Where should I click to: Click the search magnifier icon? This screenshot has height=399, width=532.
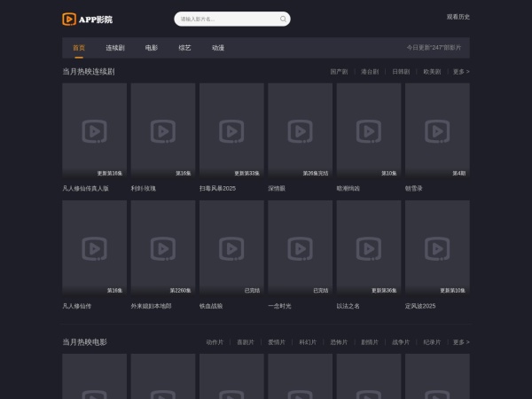[x=283, y=19]
